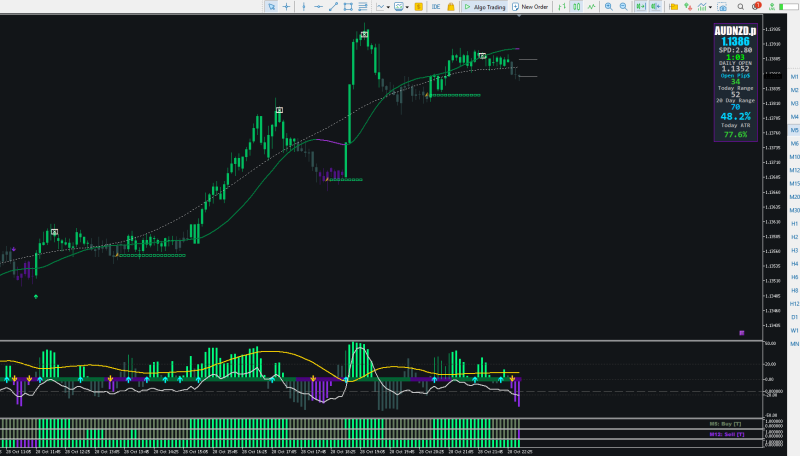Draw a horizontal line on chart

[318, 7]
